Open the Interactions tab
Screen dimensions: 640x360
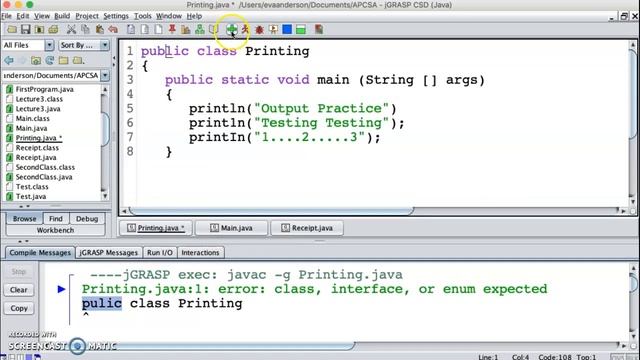point(200,253)
